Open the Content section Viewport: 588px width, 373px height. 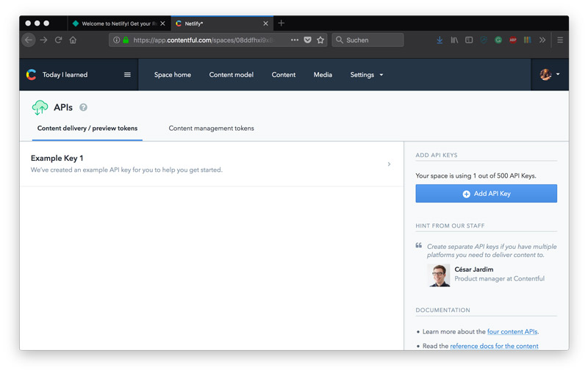pyautogui.click(x=284, y=74)
